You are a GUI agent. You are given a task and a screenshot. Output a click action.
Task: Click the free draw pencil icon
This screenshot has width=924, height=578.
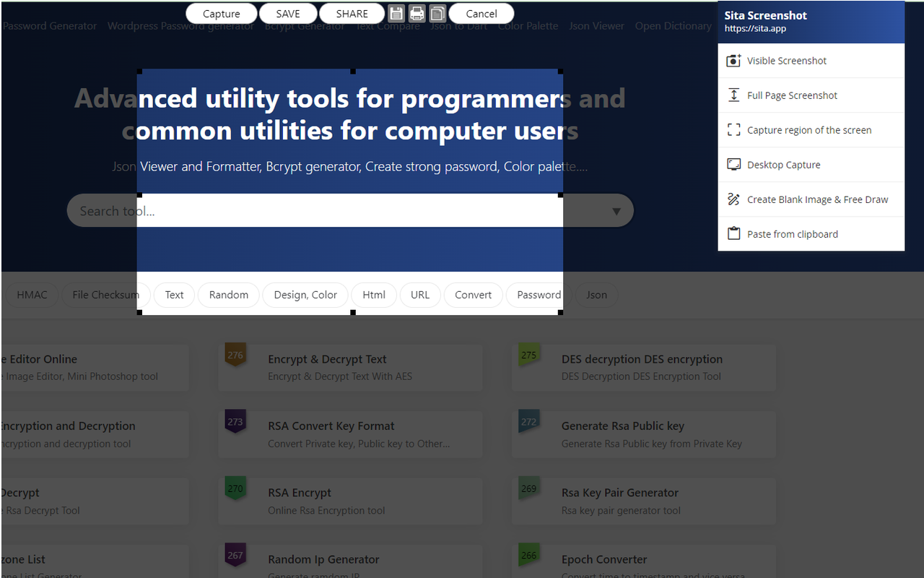pyautogui.click(x=733, y=199)
